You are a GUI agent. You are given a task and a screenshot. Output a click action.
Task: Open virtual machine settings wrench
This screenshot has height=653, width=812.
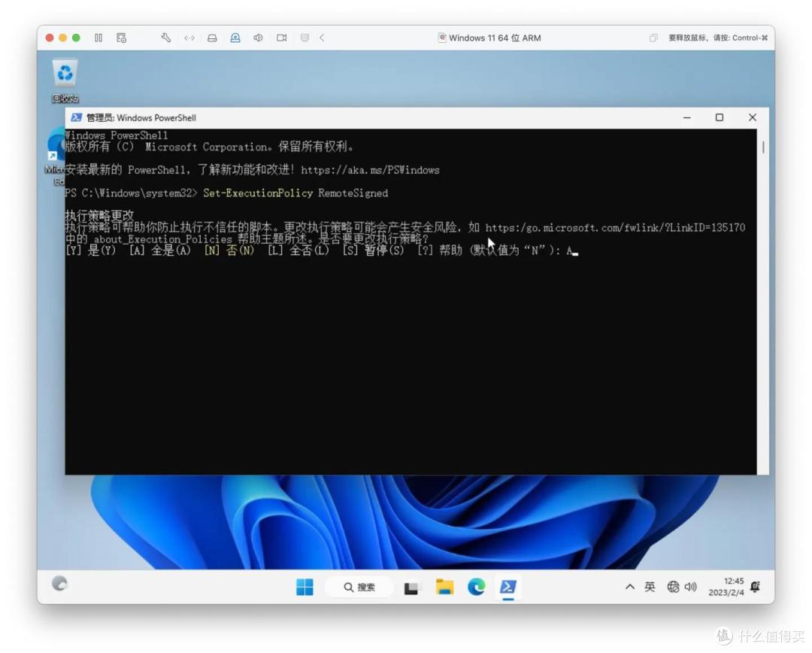(165, 38)
